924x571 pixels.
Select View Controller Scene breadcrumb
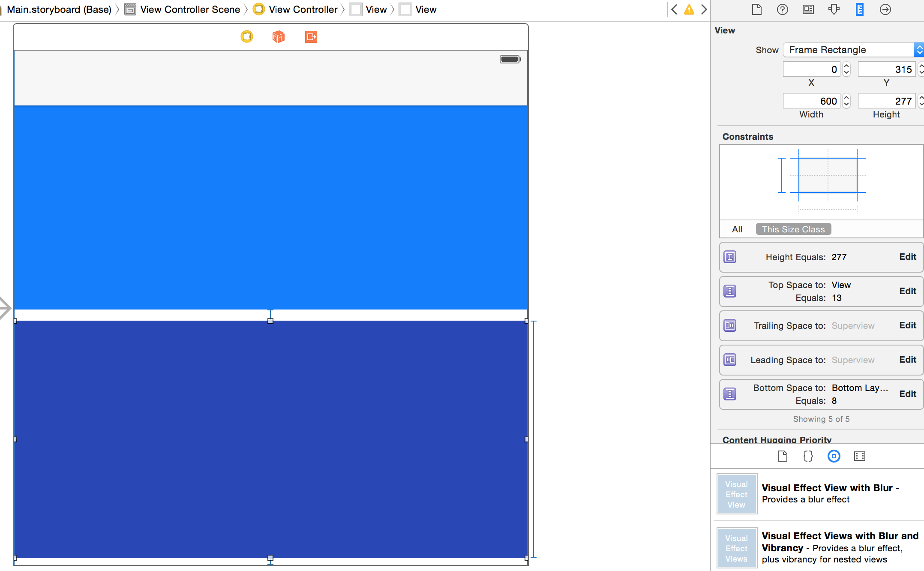[x=190, y=9]
